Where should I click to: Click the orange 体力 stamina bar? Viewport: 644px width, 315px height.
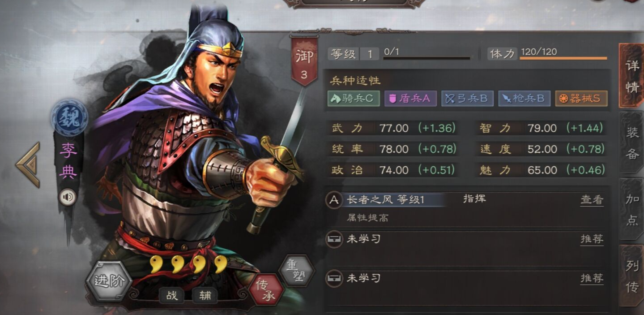(563, 58)
